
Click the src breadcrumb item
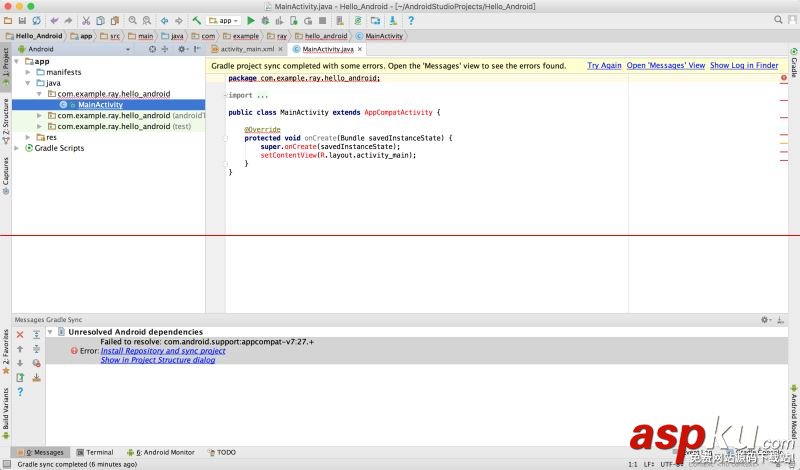pyautogui.click(x=110, y=36)
